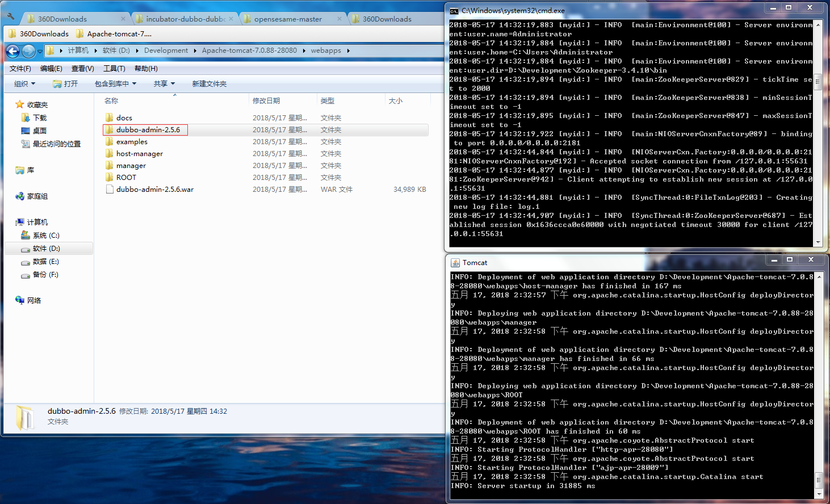
Task: Click the 家庭组 homegroup item
Action: [x=37, y=196]
